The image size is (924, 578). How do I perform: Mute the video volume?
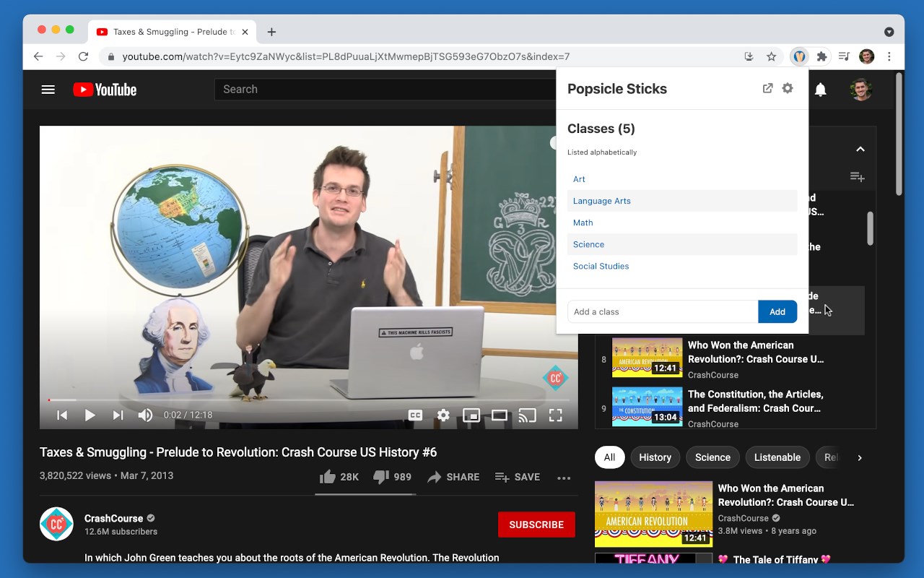145,415
